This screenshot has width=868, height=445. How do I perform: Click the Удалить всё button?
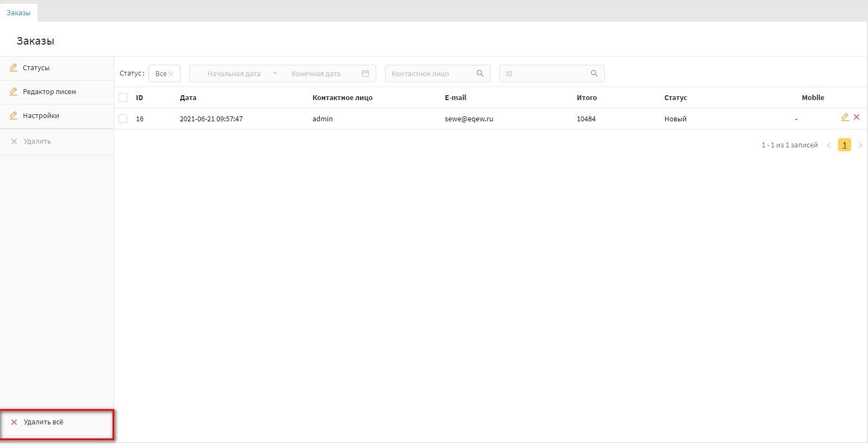pos(44,422)
